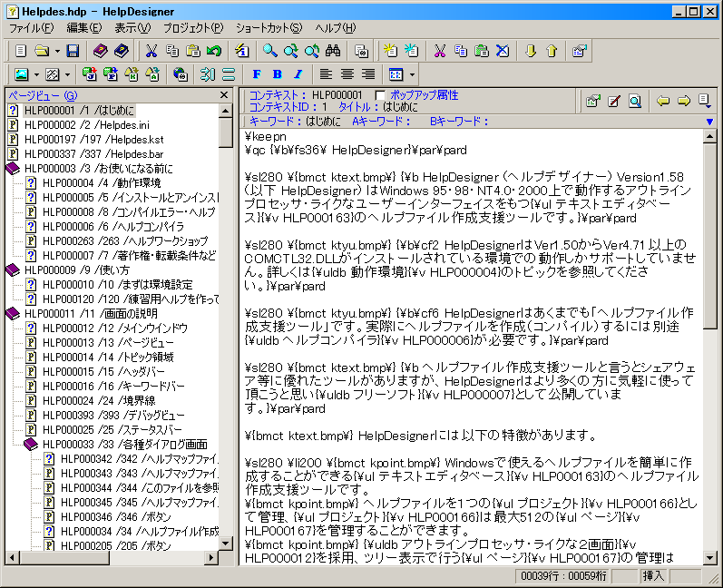Close the ページビュー panel with its X

pos(225,94)
